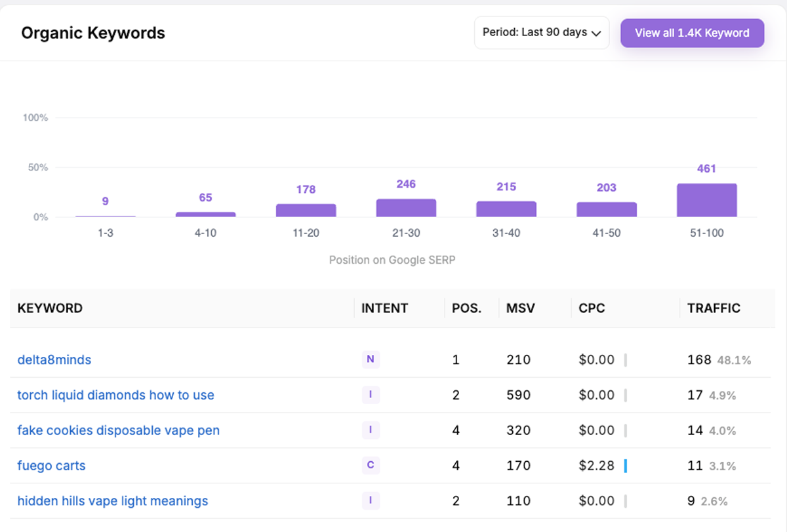
Task: Click the 11-20 position bar labeled 178
Action: pyautogui.click(x=306, y=211)
